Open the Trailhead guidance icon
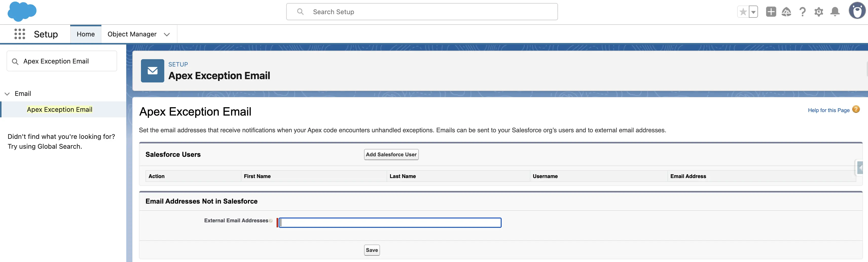 tap(786, 12)
